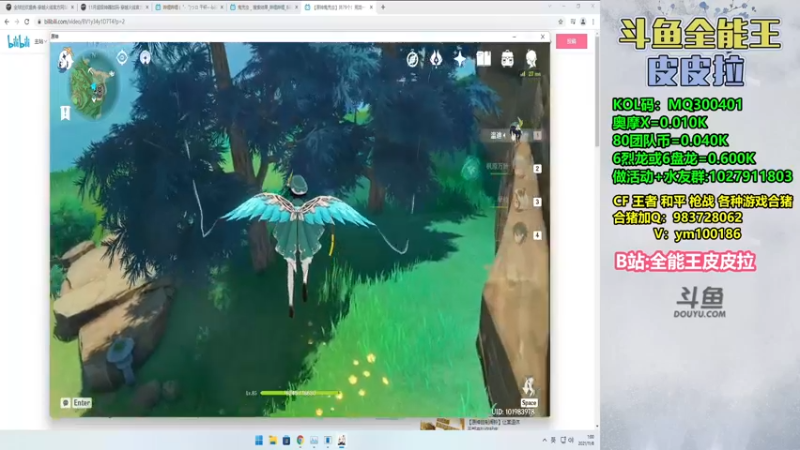Image resolution: width=800 pixels, height=450 pixels.
Task: Open Chrome from the taskbar
Action: tap(300, 440)
